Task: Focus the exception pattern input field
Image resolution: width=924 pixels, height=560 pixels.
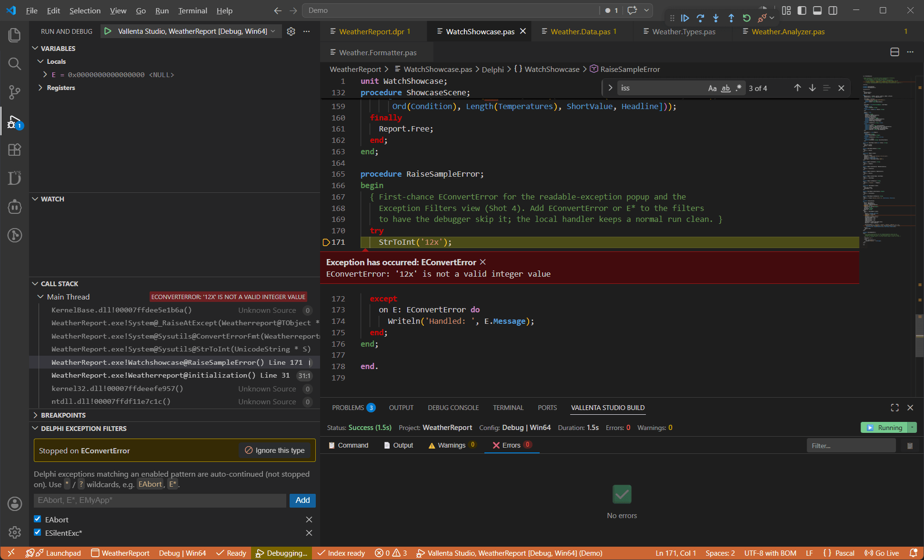Action: (x=160, y=500)
